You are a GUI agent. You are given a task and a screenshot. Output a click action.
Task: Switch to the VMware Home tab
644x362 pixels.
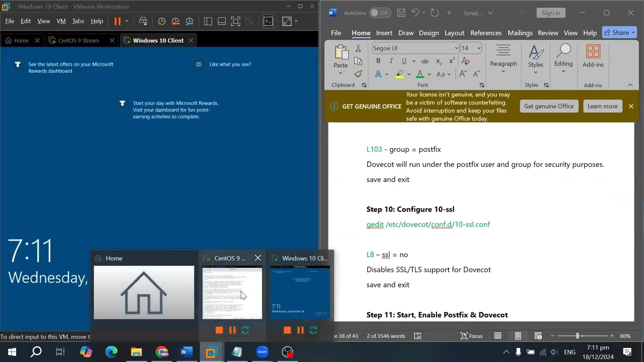[x=21, y=40]
